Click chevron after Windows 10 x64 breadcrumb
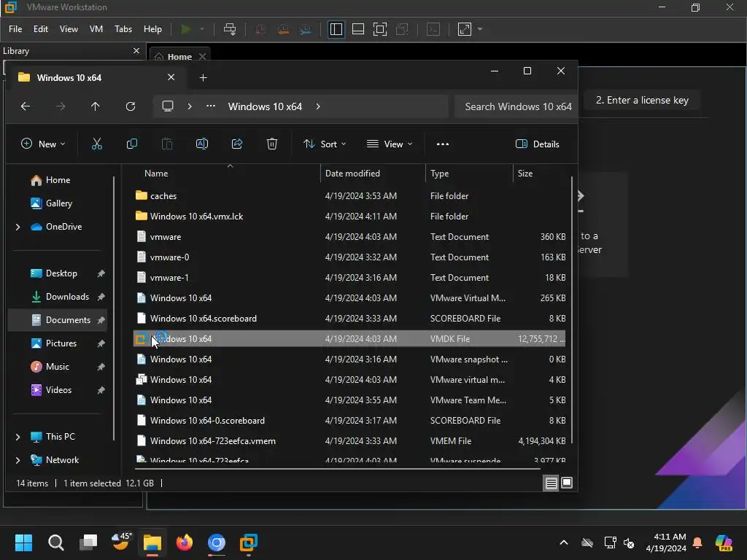Image resolution: width=747 pixels, height=560 pixels. click(x=318, y=106)
